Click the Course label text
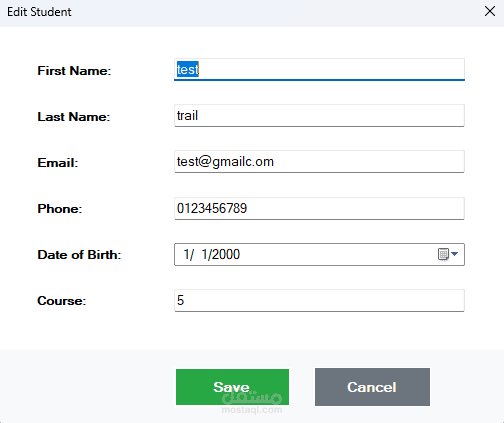Screen dimensions: 504x423 tap(62, 301)
